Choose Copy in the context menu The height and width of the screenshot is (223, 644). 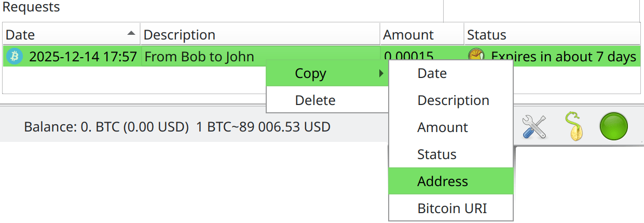(x=310, y=73)
